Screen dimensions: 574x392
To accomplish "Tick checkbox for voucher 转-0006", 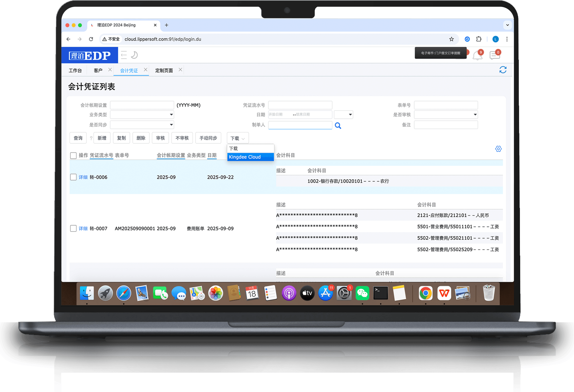I will click(73, 177).
